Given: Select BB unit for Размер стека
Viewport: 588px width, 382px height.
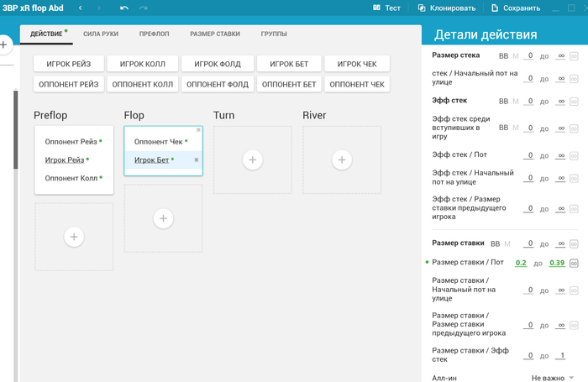Looking at the screenshot, I should [x=503, y=56].
